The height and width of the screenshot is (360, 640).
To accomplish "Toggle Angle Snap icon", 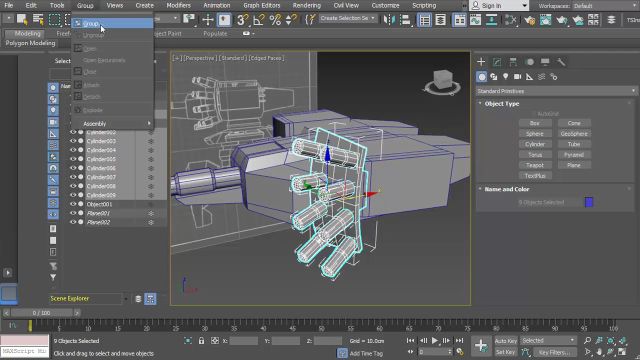I will pos(259,19).
